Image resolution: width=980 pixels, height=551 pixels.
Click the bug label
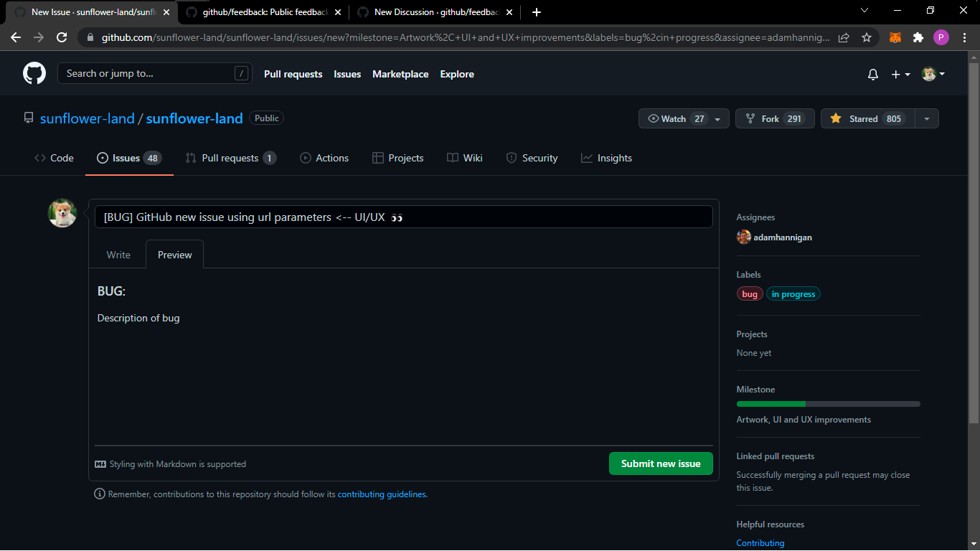point(750,294)
